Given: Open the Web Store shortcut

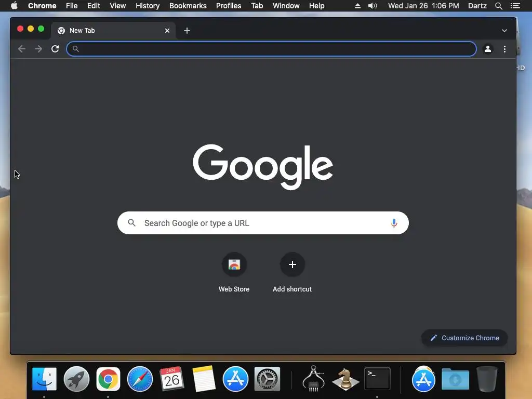Looking at the screenshot, I should pyautogui.click(x=234, y=264).
